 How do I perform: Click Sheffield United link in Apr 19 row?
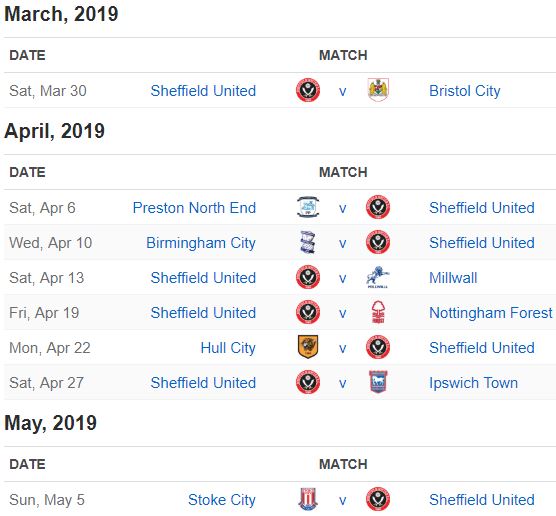click(x=203, y=313)
